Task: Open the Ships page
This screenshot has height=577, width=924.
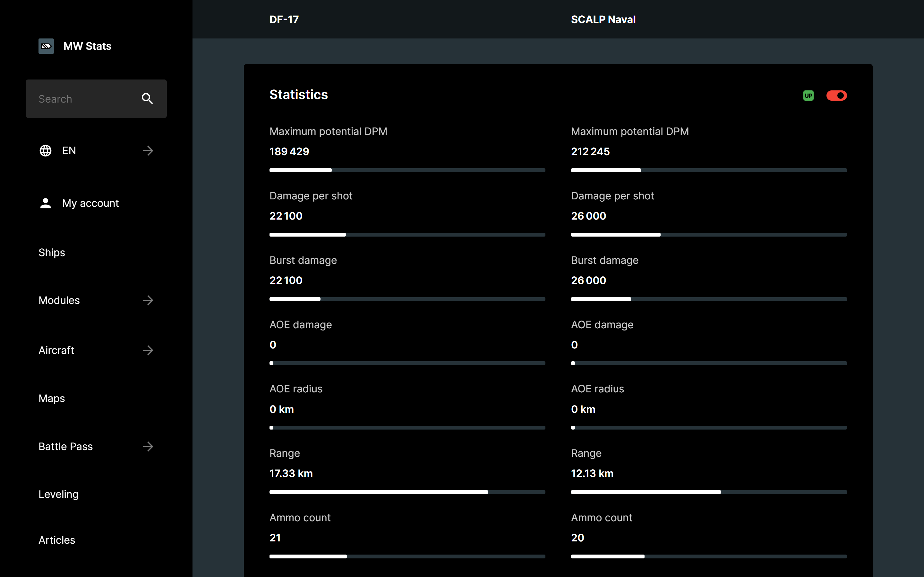Action: 52,253
